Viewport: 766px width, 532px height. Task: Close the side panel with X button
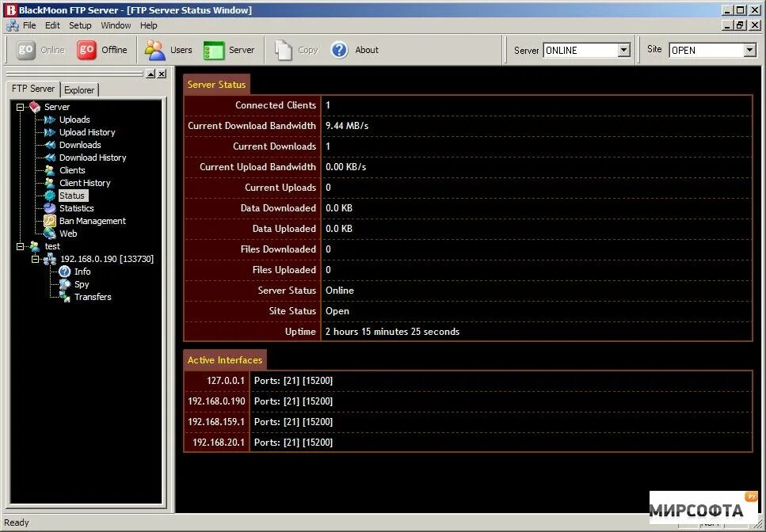tap(162, 74)
